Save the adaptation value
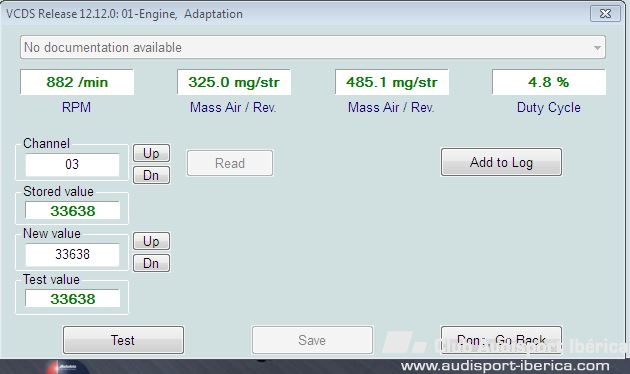Viewport: 630px width, 374px height. click(x=312, y=340)
